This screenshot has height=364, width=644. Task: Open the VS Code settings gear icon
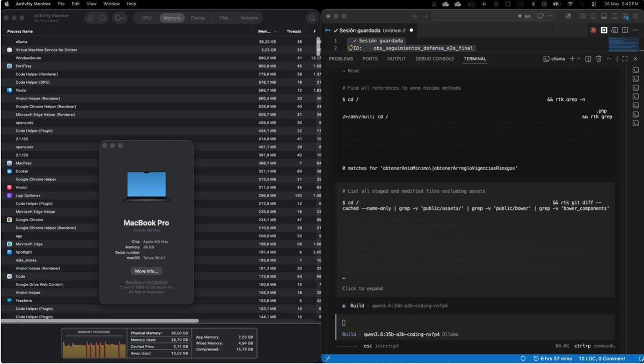tap(635, 16)
